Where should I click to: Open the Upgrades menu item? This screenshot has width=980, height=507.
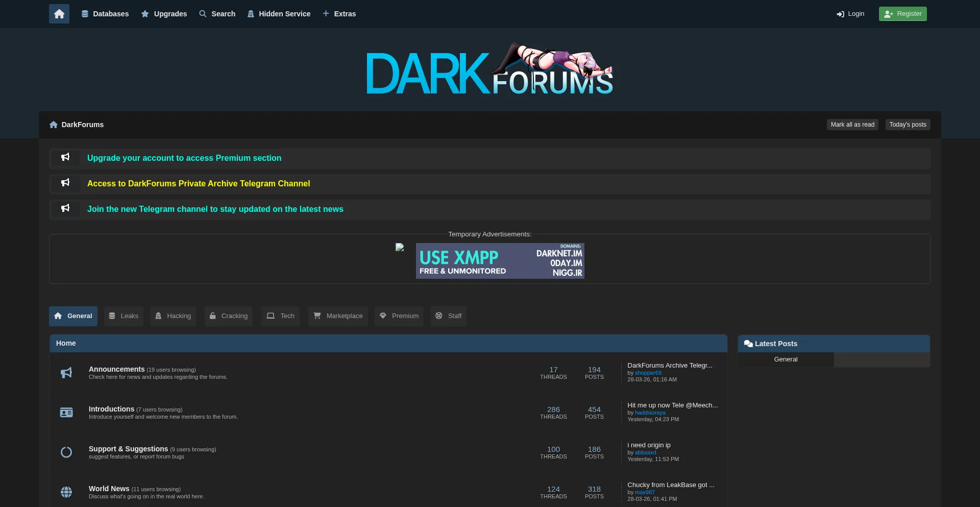click(164, 14)
